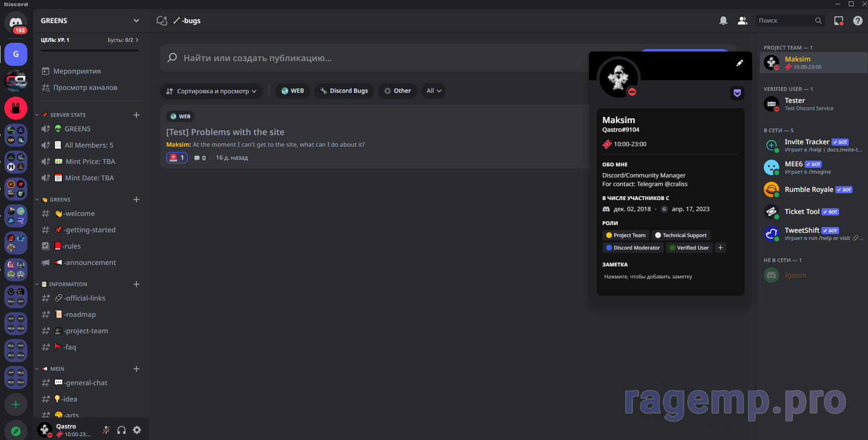Open the -project-team channel
This screenshot has height=440, width=868.
coord(91,331)
